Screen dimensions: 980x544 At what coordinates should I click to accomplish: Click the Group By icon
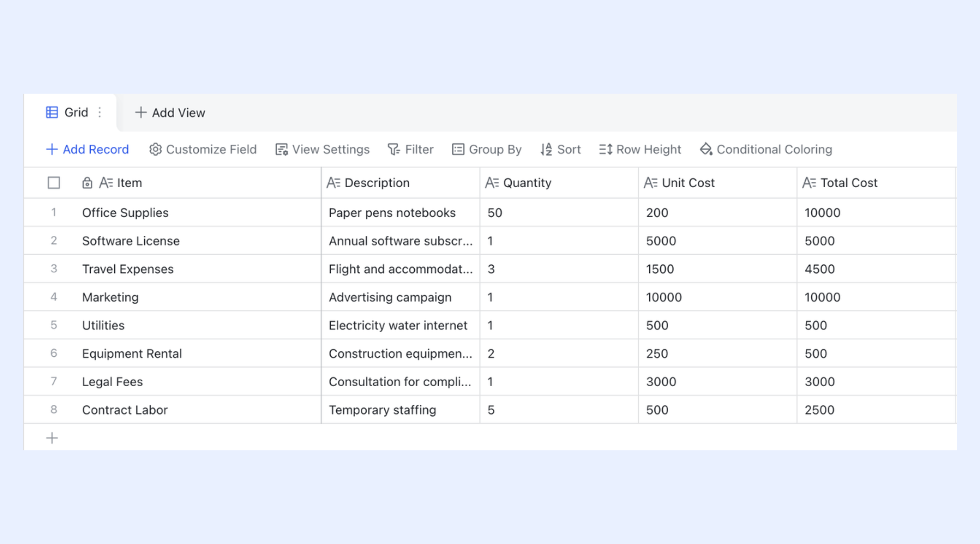click(458, 149)
